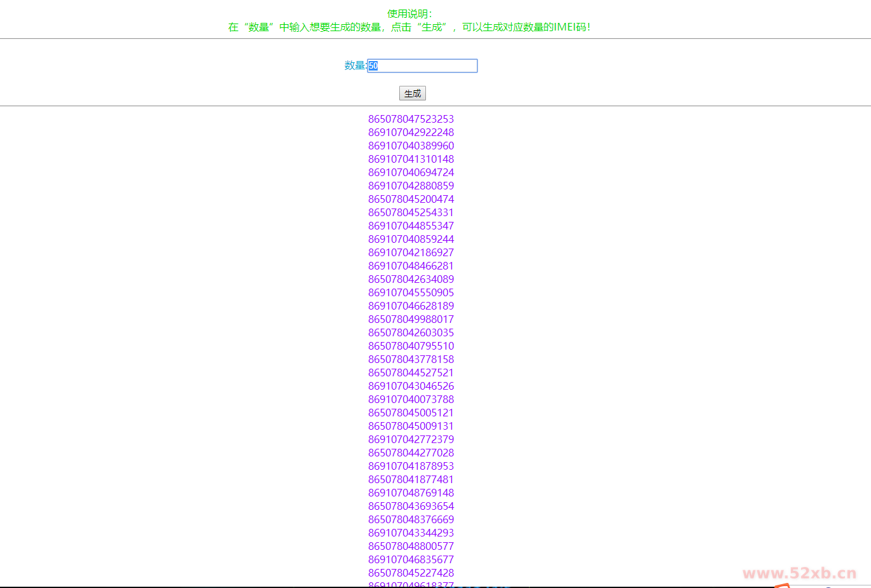The width and height of the screenshot is (871, 588).
Task: Select IMEI number 869107041878953
Action: (x=411, y=466)
